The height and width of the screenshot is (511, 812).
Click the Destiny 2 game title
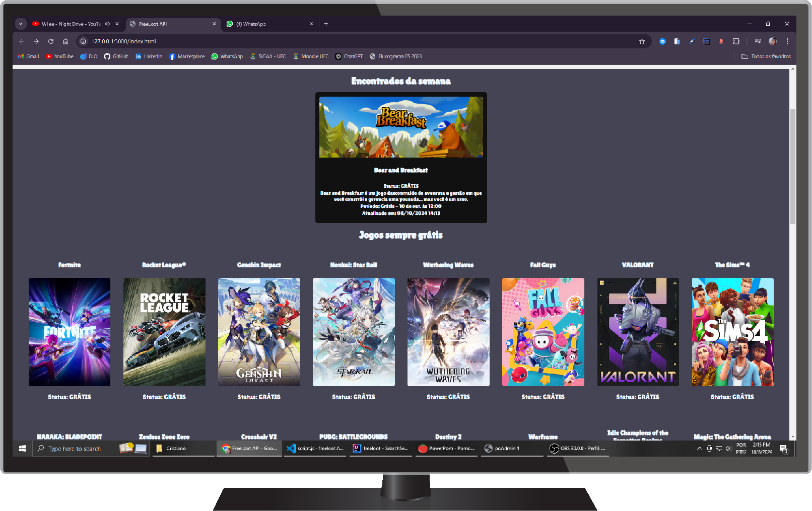[x=448, y=436]
